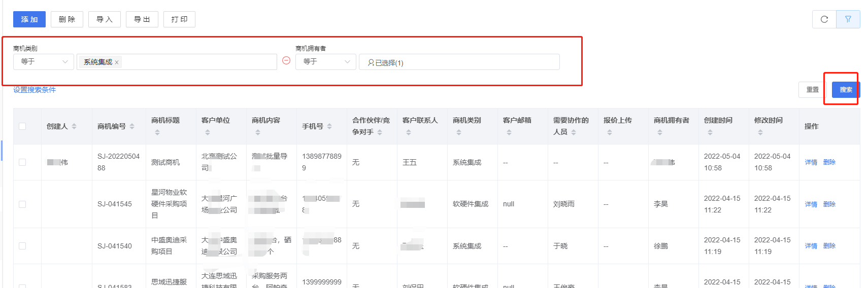Sort by 商机拥有者 column arrows
This screenshot has height=288, width=868.
coord(660,132)
